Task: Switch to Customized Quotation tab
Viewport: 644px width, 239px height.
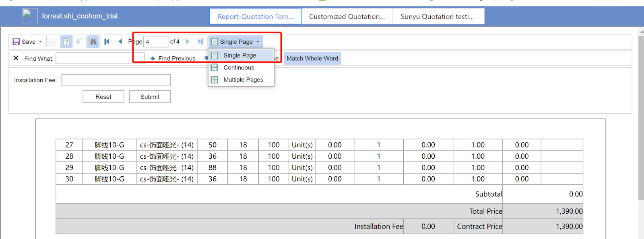Action: tap(347, 16)
